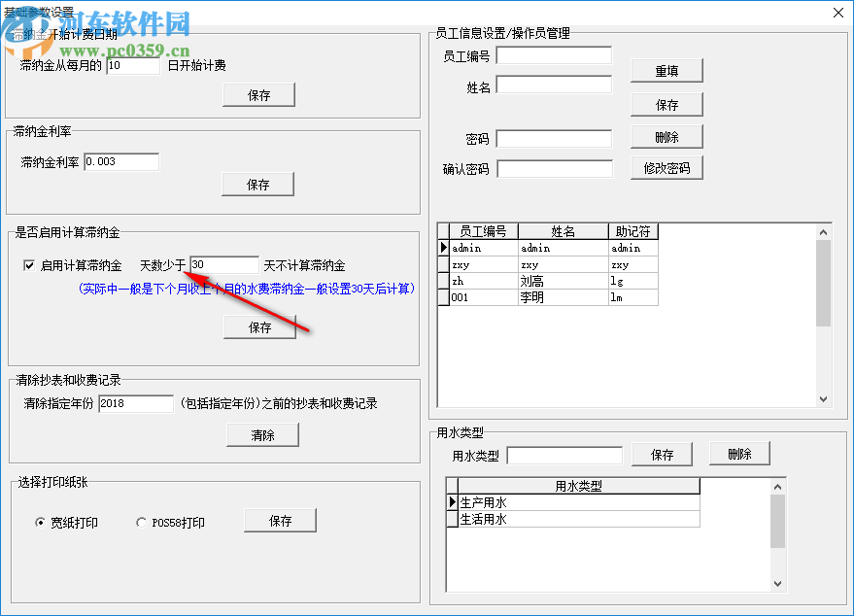Click 保存 in employee management panel

click(666, 104)
